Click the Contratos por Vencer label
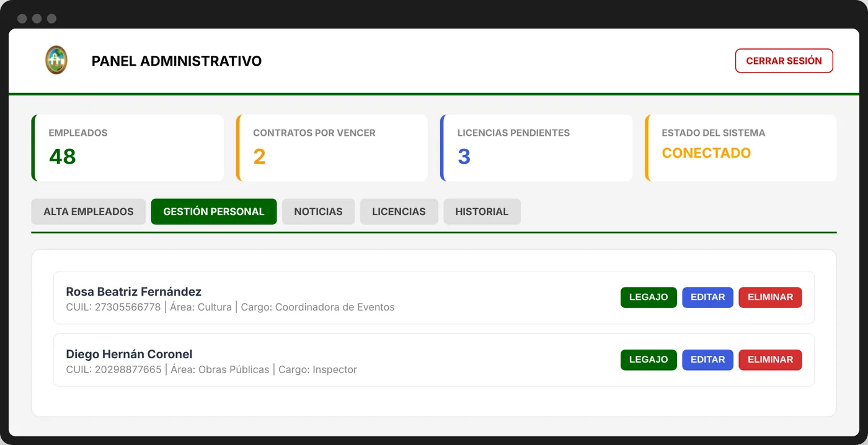The width and height of the screenshot is (868, 445). pyautogui.click(x=314, y=133)
